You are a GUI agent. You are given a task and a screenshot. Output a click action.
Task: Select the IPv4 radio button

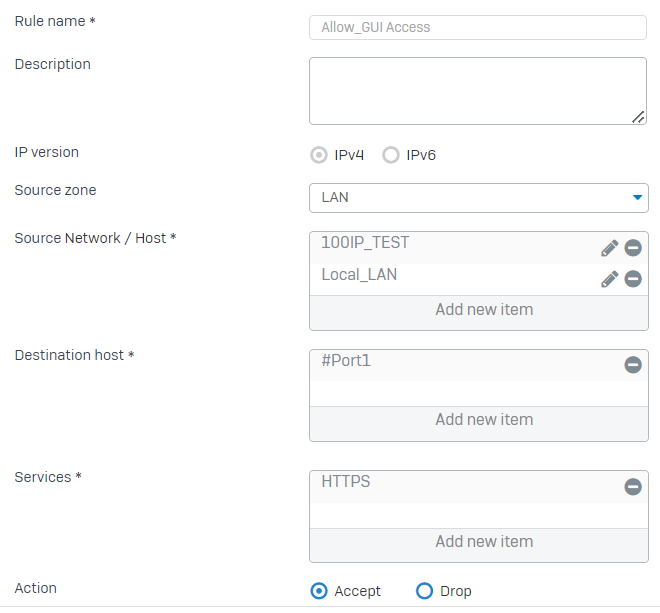pos(320,155)
